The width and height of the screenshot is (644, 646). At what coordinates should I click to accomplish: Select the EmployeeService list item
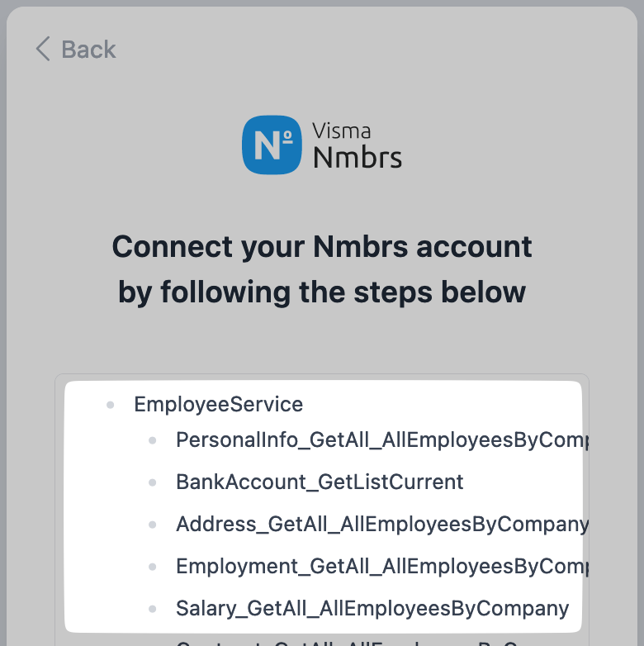pos(218,404)
